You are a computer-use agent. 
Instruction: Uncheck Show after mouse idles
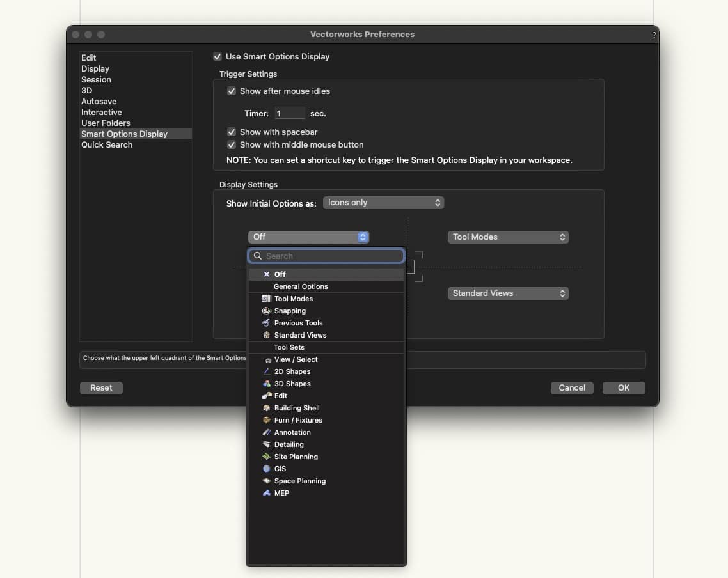[231, 91]
